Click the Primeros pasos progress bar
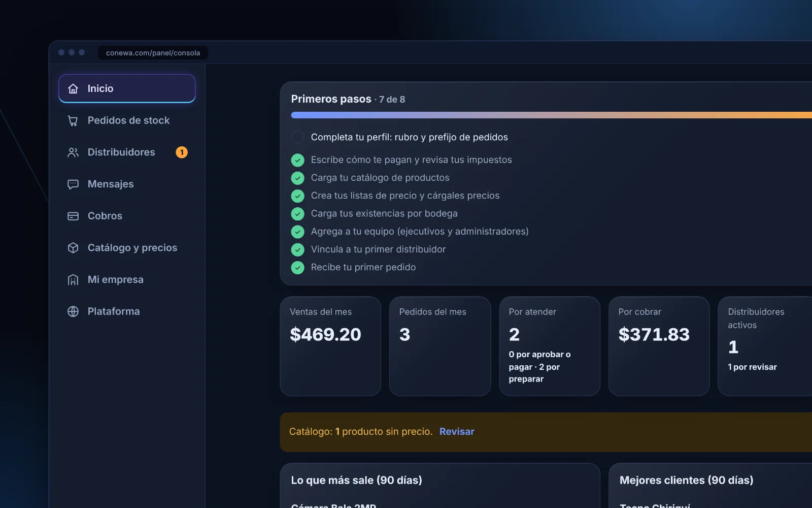 coord(551,115)
